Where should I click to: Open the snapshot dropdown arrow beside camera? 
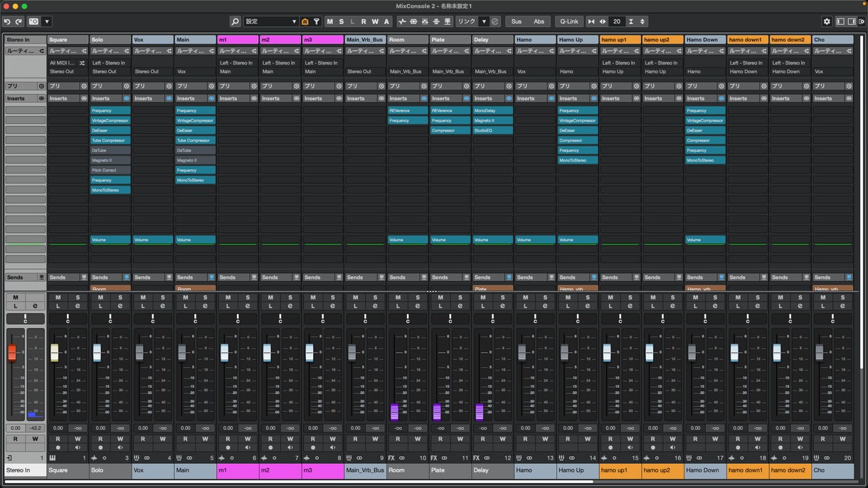click(x=47, y=22)
